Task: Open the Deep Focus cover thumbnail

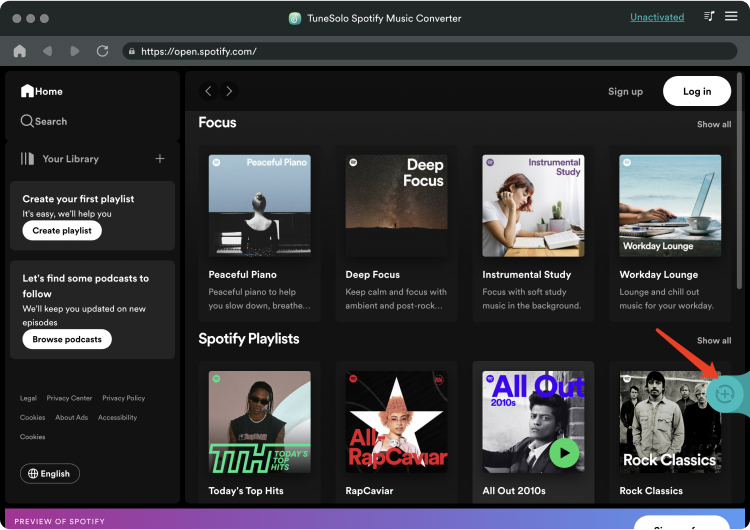Action: (x=397, y=206)
